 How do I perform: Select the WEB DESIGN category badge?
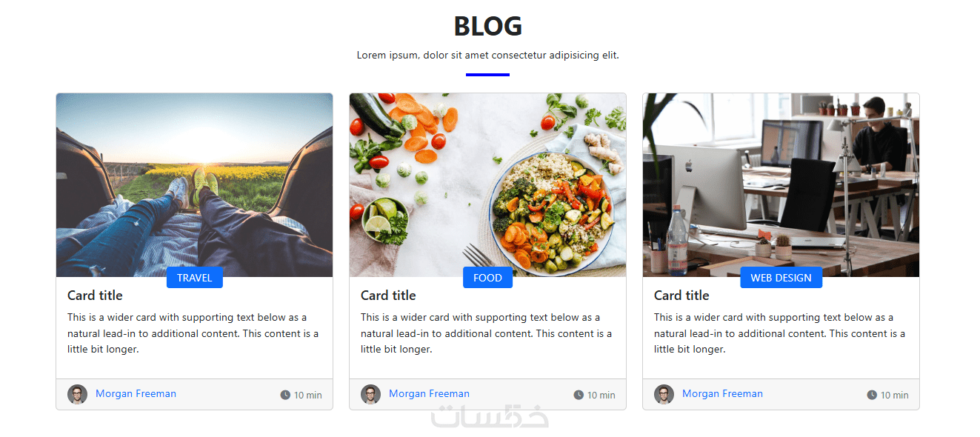pyautogui.click(x=781, y=278)
